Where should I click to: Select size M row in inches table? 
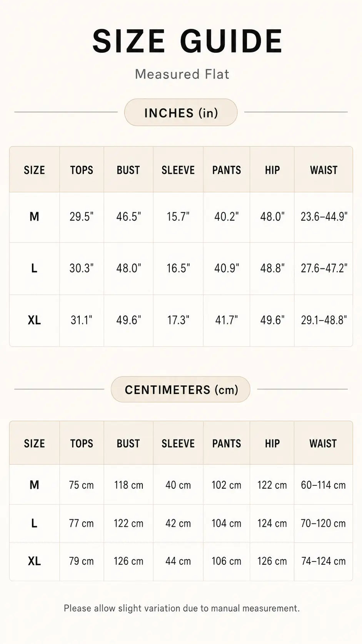pyautogui.click(x=181, y=217)
